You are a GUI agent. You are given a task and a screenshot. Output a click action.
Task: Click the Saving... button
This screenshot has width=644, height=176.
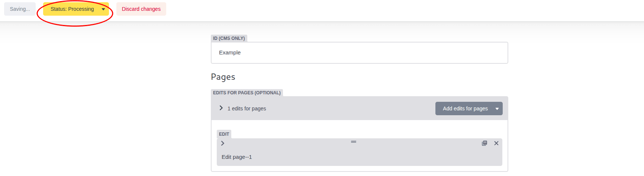20,9
